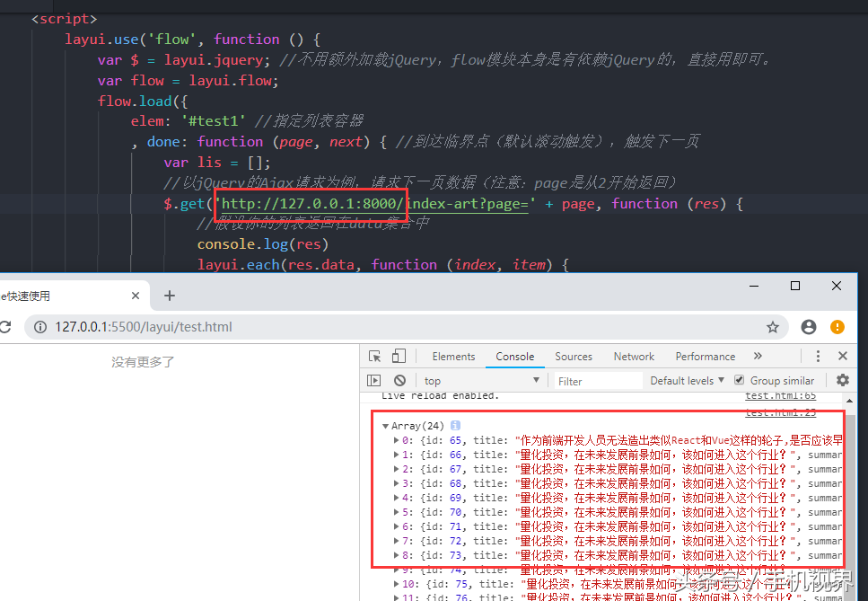
Task: Switch to the Network tab
Action: [634, 357]
